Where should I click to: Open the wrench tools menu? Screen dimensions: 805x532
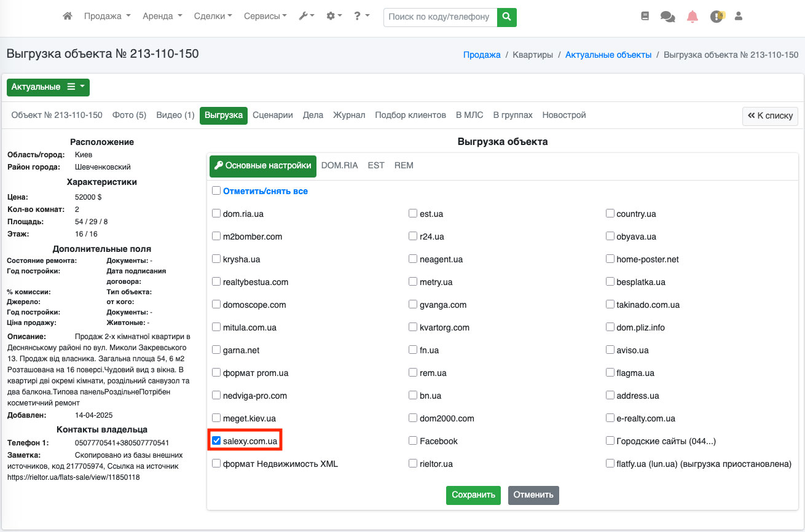(306, 17)
